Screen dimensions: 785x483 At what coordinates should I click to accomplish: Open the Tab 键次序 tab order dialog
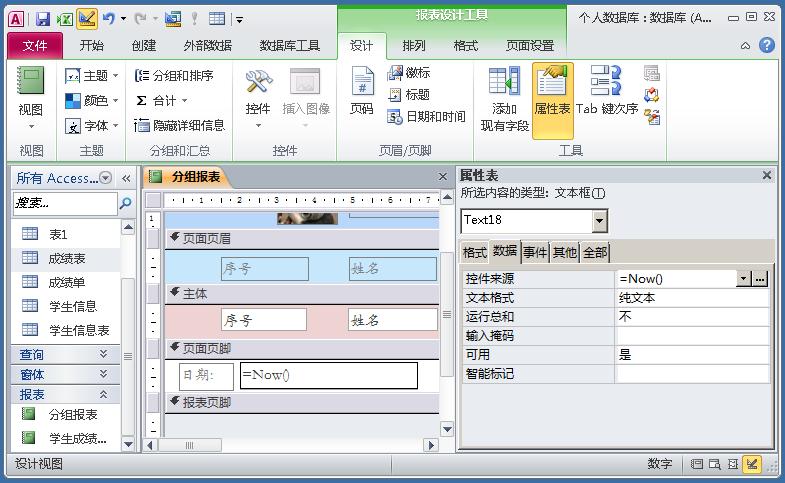607,91
